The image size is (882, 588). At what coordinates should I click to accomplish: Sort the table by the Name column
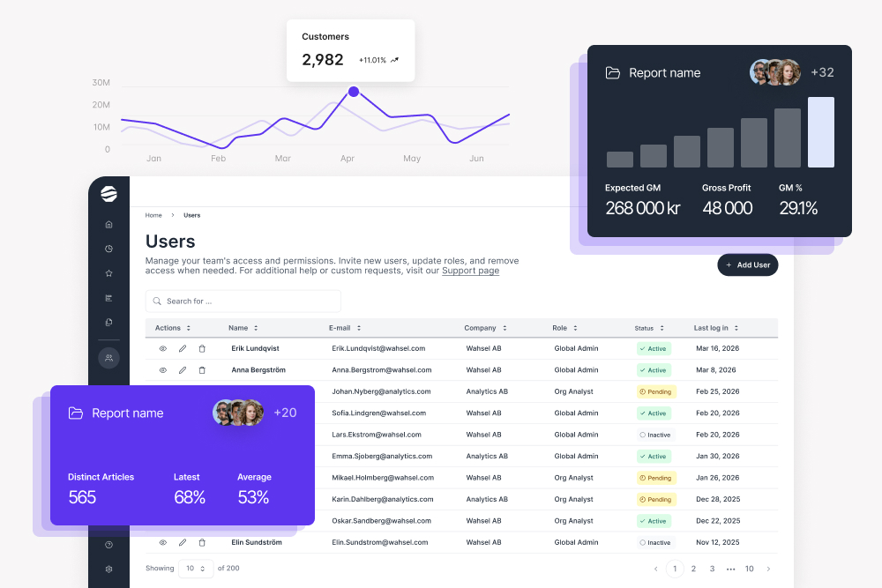(x=243, y=328)
